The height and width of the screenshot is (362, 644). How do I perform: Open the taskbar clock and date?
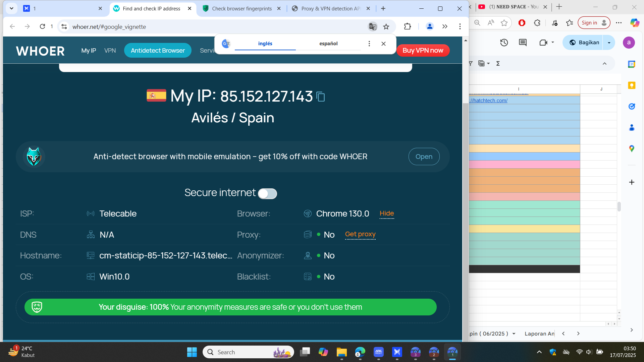(623, 352)
